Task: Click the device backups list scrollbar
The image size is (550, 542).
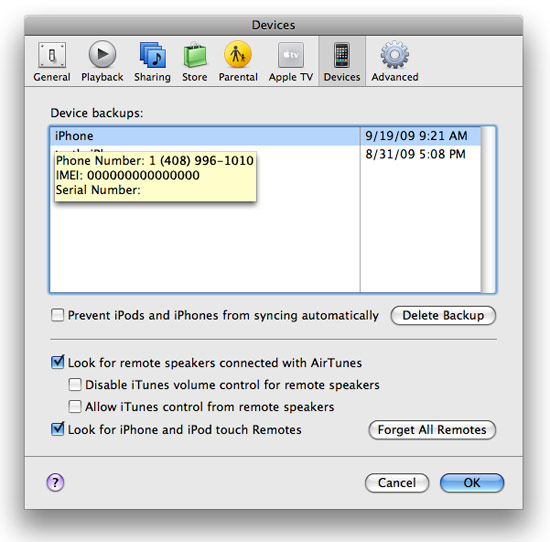Action: [x=488, y=209]
